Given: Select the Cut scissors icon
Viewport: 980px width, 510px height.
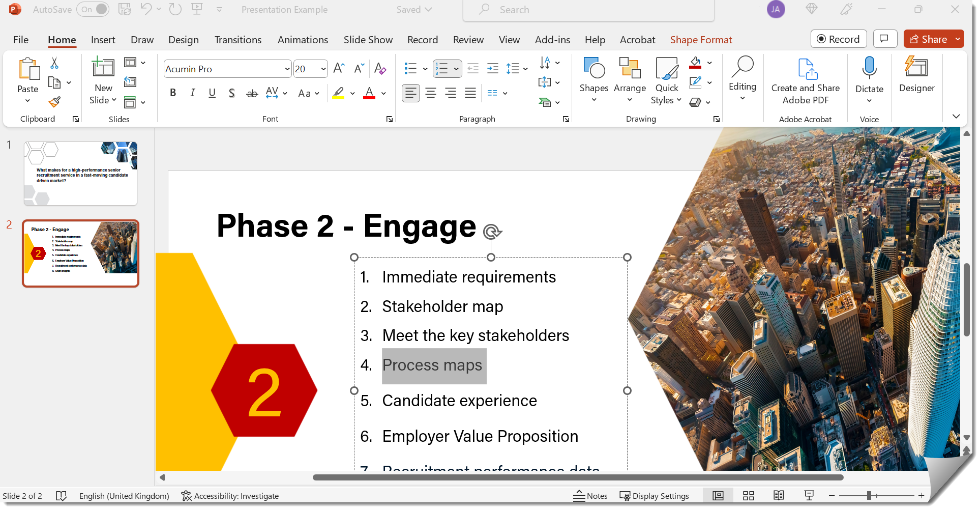Looking at the screenshot, I should pos(53,63).
